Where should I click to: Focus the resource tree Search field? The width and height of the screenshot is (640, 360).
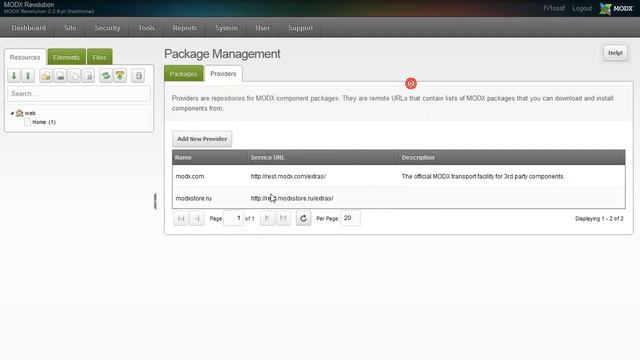[x=79, y=94]
